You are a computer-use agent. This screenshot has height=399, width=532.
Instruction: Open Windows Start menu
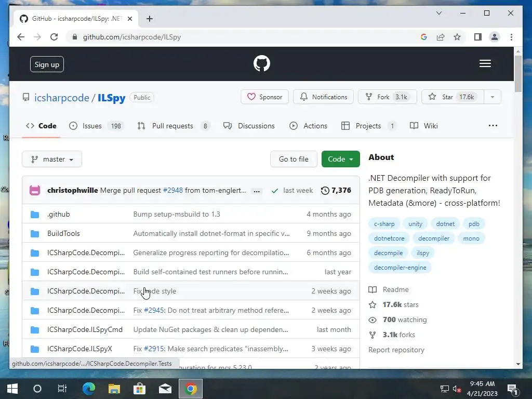12,389
